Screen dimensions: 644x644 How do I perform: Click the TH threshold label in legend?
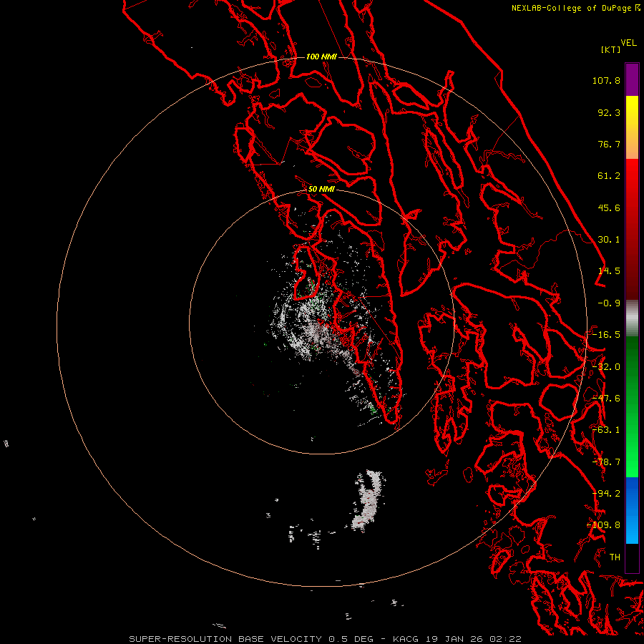tap(615, 557)
